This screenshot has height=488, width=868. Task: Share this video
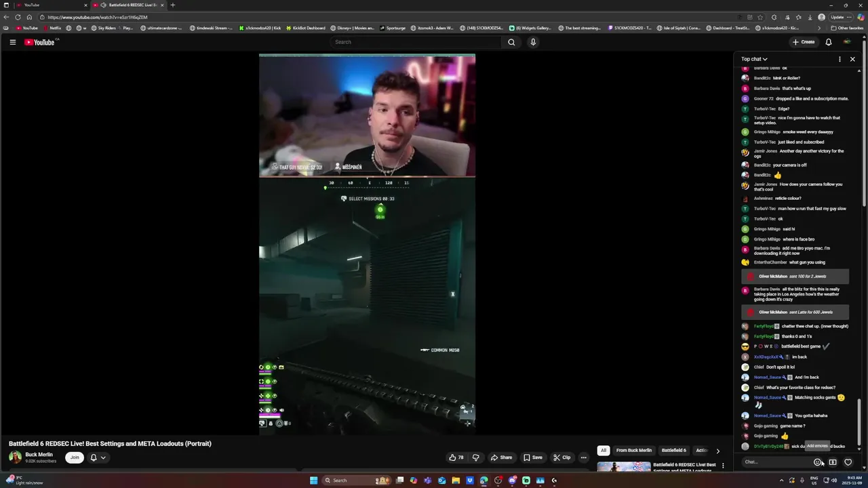[501, 457]
